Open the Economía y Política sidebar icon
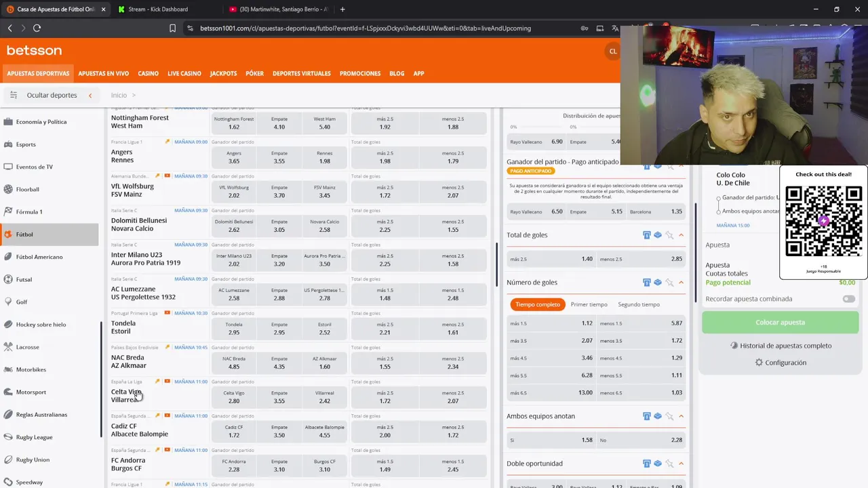 coord(8,122)
